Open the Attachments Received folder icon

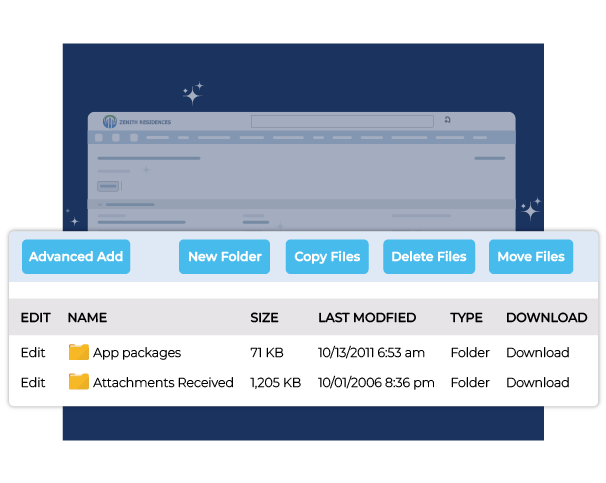pyautogui.click(x=79, y=382)
